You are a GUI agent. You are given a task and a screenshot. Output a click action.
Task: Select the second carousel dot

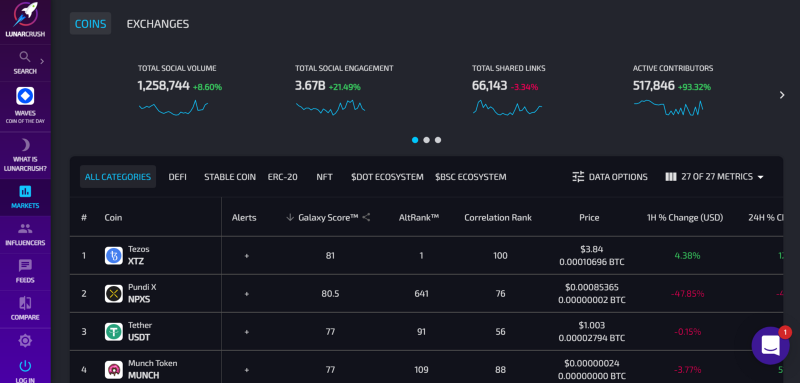pyautogui.click(x=427, y=140)
